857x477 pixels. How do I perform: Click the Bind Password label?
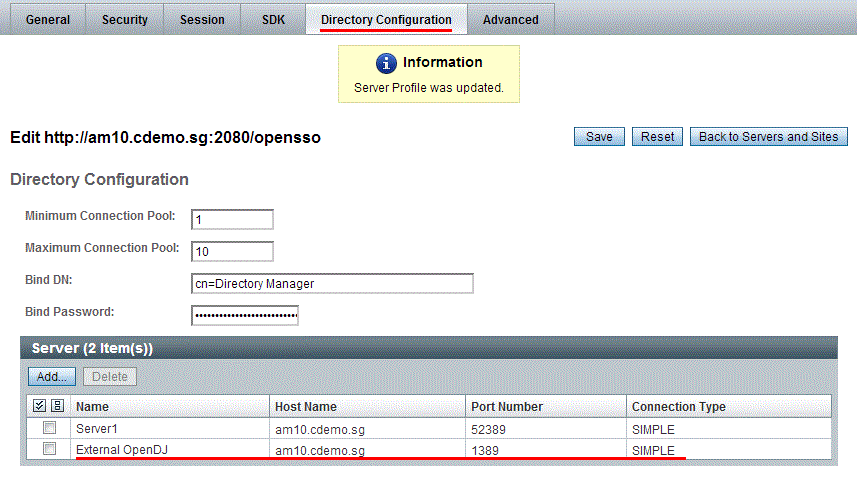(69, 311)
